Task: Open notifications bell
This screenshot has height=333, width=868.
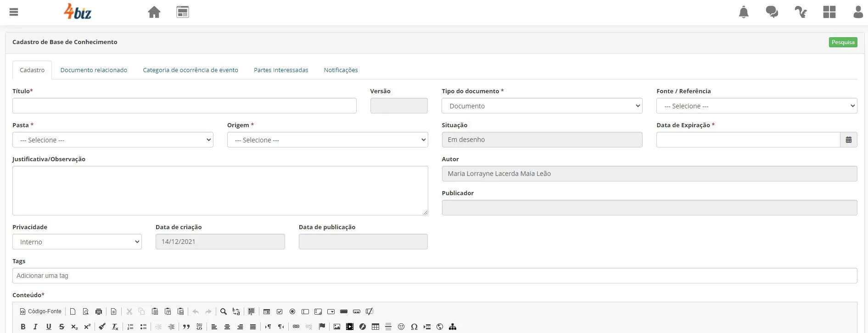Action: click(x=744, y=12)
